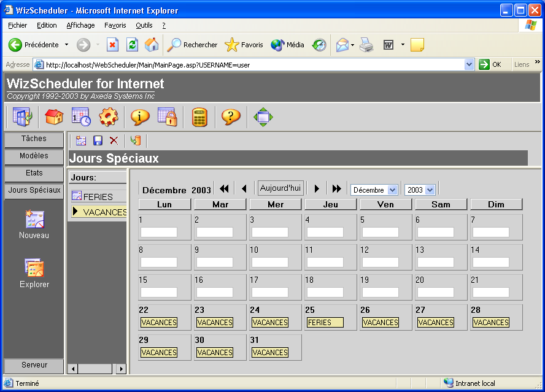Click the yellow note Discuss icon
Image resolution: width=545 pixels, height=392 pixels.
coord(417,45)
